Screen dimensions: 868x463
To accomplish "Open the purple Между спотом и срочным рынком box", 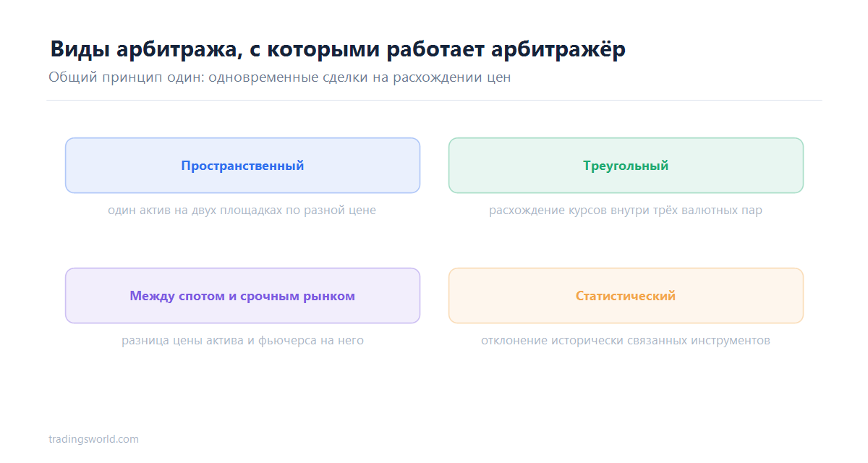I will point(242,296).
